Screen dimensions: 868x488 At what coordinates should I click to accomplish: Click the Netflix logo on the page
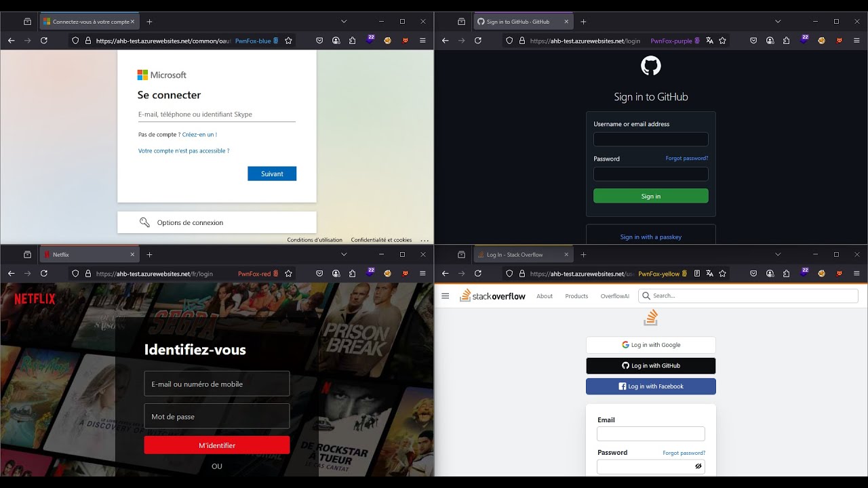click(x=35, y=298)
